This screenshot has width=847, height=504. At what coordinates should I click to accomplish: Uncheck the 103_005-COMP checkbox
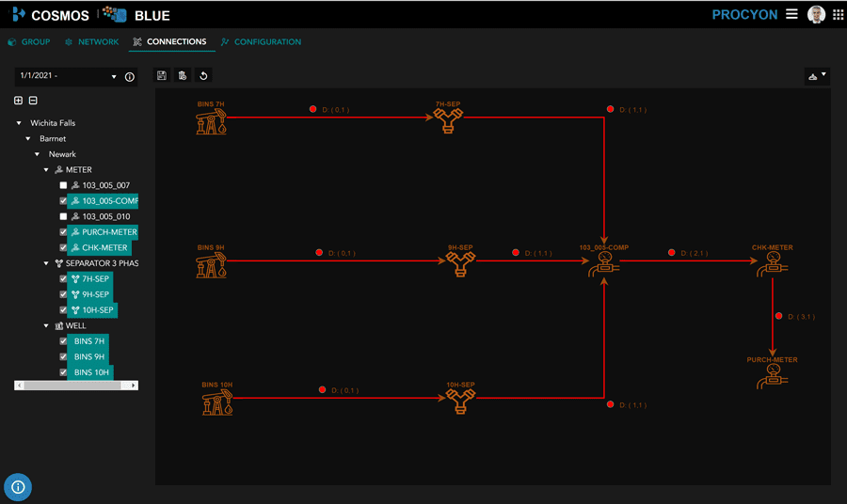[63, 200]
